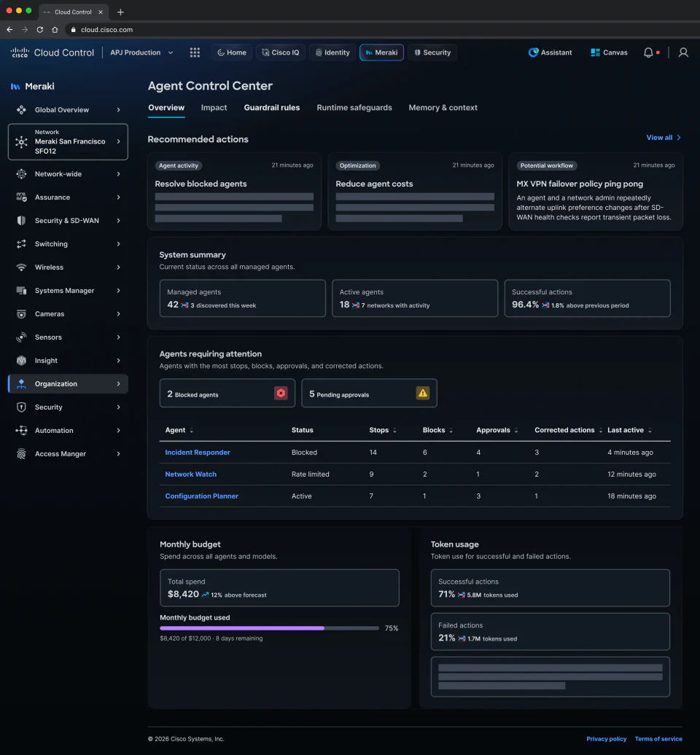Click the browser home icon
This screenshot has height=755, width=700.
click(55, 30)
